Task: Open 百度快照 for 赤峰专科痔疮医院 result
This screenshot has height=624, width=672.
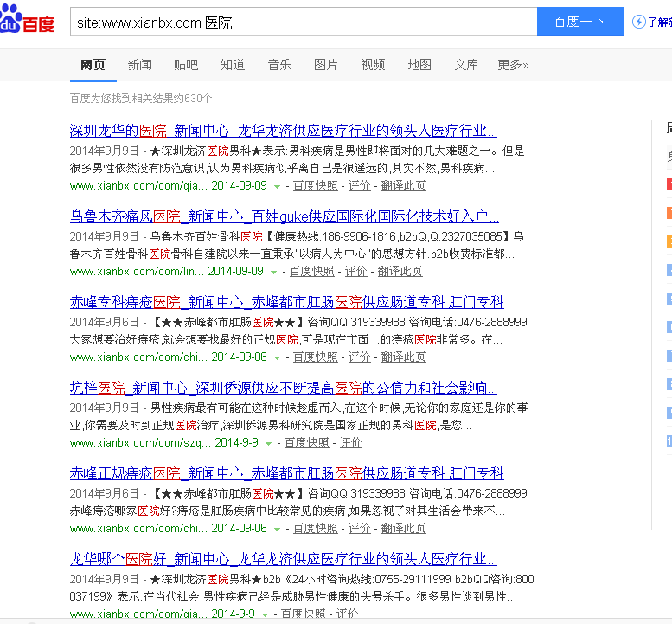Action: click(316, 357)
